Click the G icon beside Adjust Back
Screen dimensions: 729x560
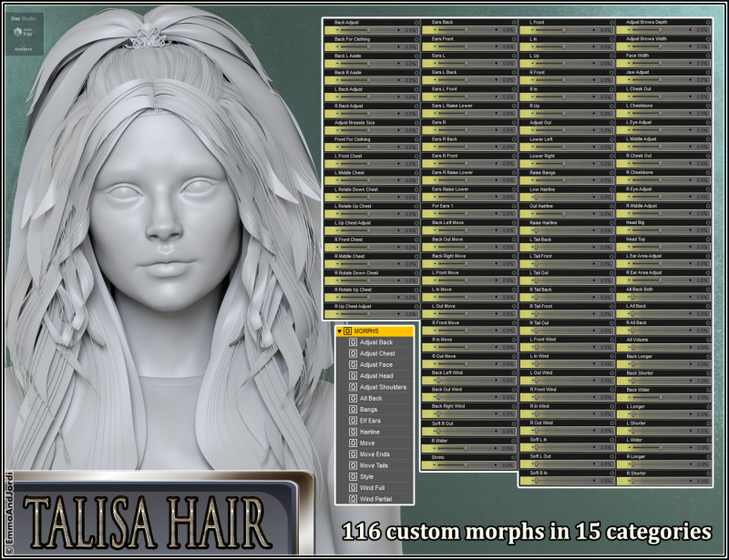354,342
